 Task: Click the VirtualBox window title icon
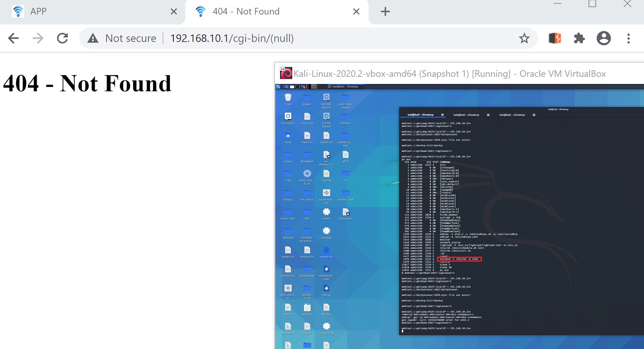pyautogui.click(x=286, y=74)
